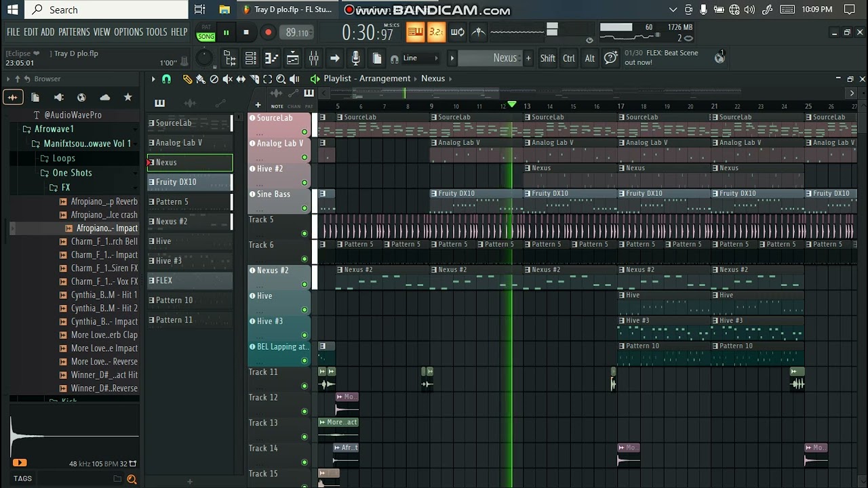Screen dimensions: 868x488
Task: Open the TOOLS menu
Action: pos(157,32)
